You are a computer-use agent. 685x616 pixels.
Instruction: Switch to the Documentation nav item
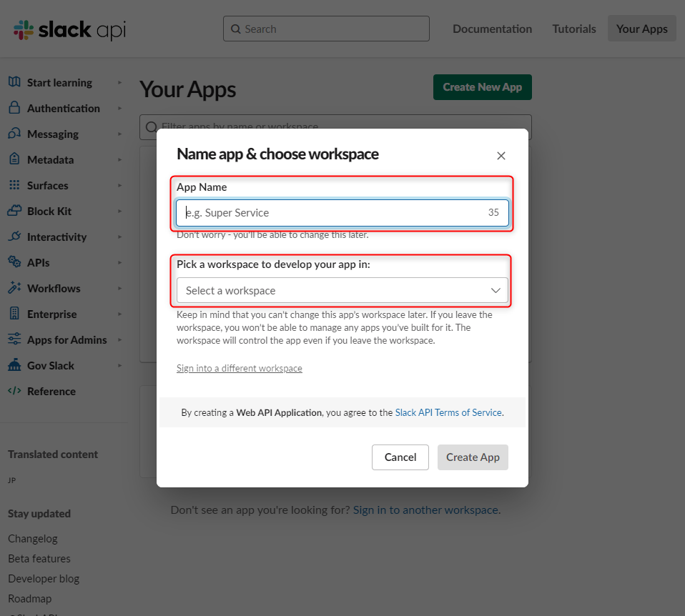tap(492, 29)
